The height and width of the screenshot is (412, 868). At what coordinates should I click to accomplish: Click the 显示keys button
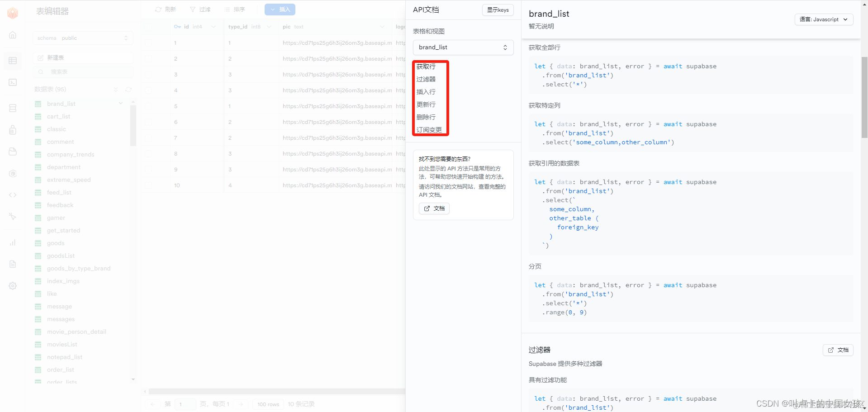498,10
